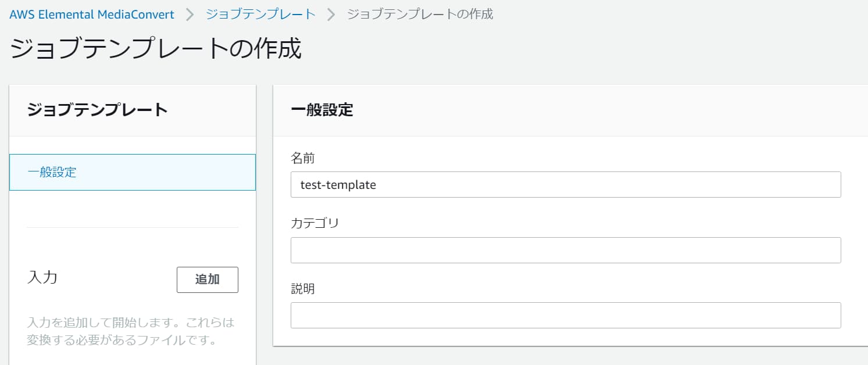The width and height of the screenshot is (868, 365).
Task: Go to ジョブテンプレート breadcrumb link
Action: tap(260, 15)
